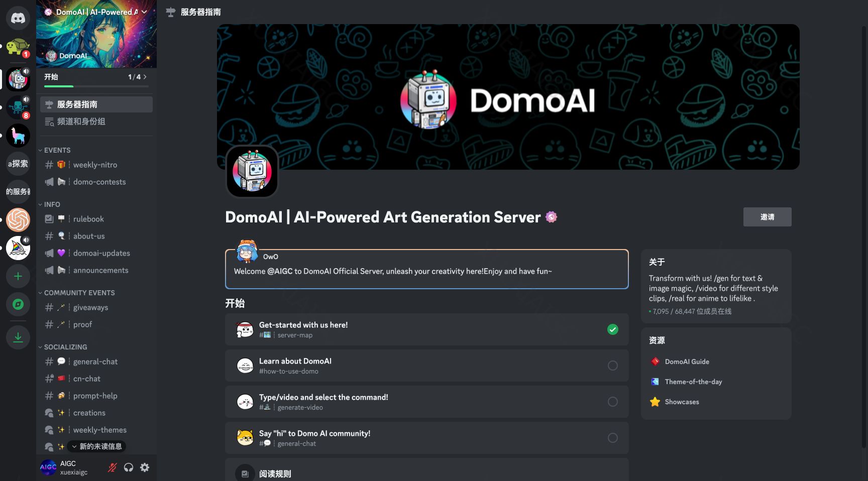
Task: Click the Download Apps arrow icon
Action: click(x=18, y=337)
